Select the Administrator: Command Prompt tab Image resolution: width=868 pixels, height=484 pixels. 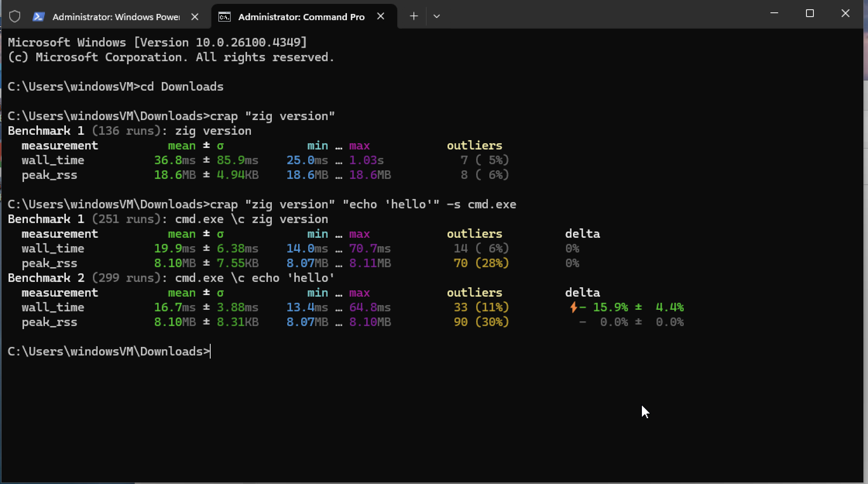point(301,17)
